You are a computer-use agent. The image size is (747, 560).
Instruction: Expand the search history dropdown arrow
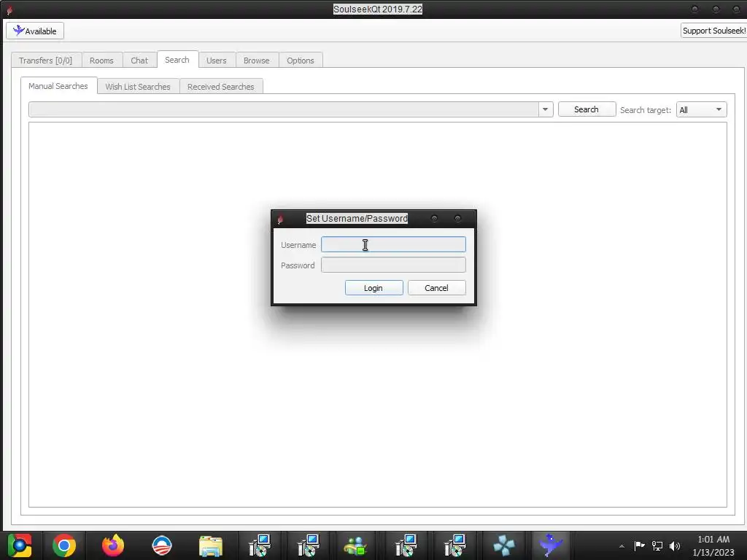pos(546,109)
